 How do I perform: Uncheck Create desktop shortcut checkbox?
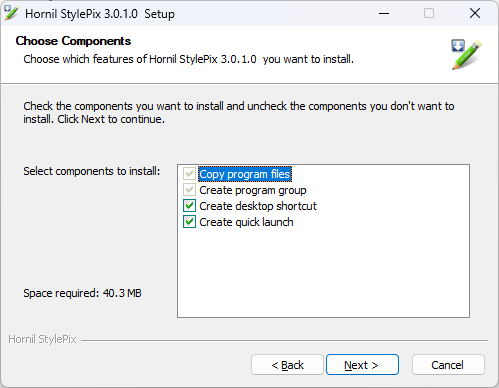[189, 206]
